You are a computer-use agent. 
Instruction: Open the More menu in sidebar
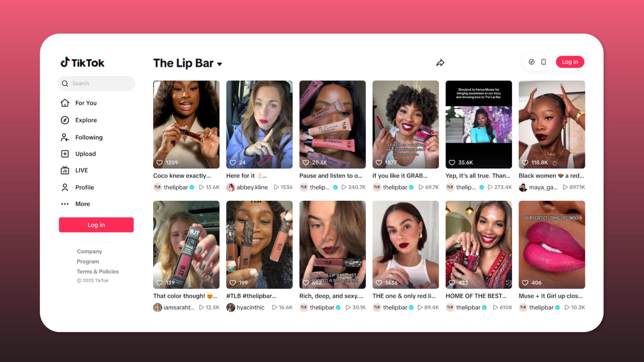[x=76, y=204]
